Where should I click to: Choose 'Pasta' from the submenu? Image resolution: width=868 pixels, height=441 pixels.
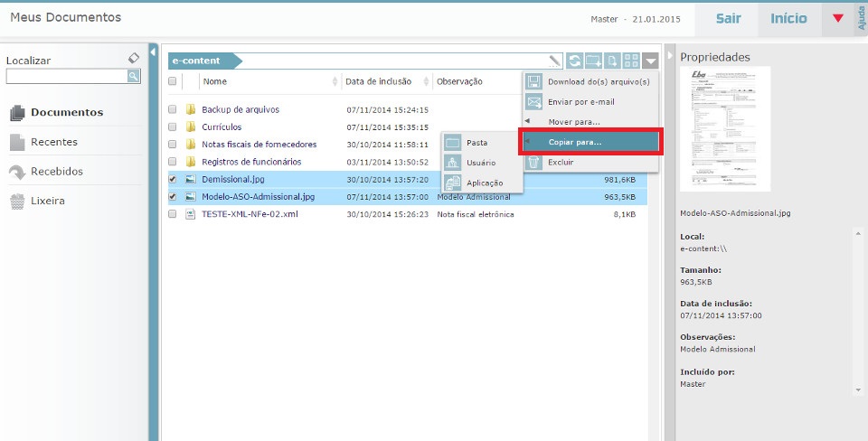pos(476,143)
